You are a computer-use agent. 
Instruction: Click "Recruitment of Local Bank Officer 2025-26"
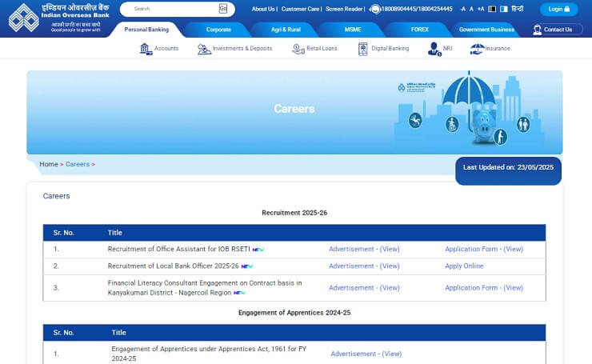tap(173, 266)
